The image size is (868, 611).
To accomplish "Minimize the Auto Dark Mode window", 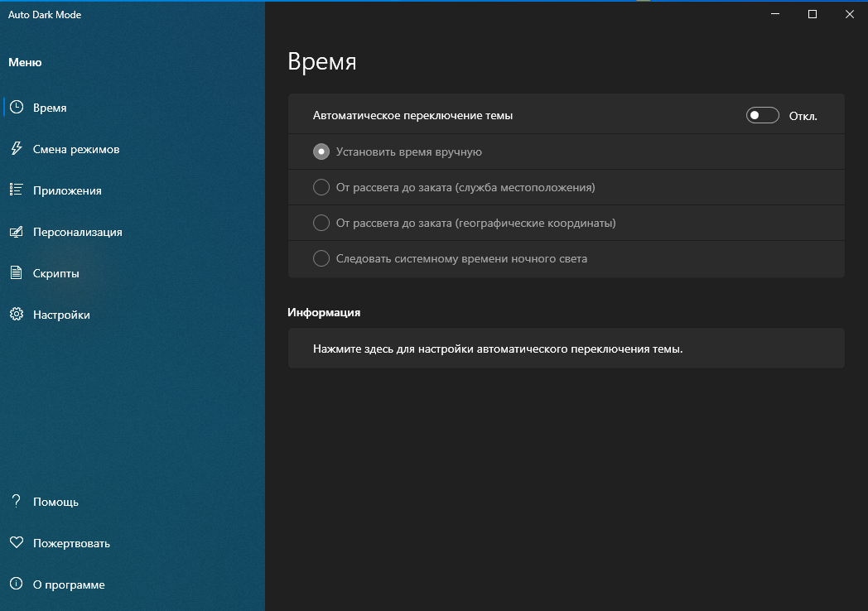I will (775, 14).
